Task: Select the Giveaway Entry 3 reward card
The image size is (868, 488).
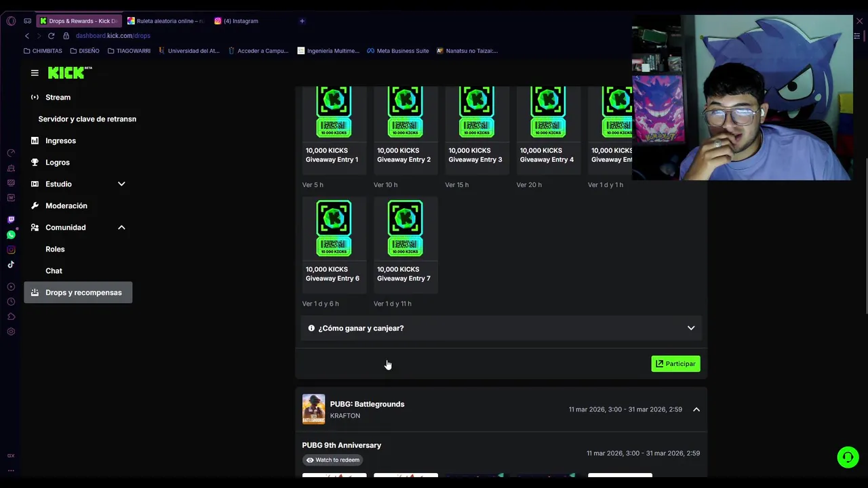Action: click(x=477, y=130)
